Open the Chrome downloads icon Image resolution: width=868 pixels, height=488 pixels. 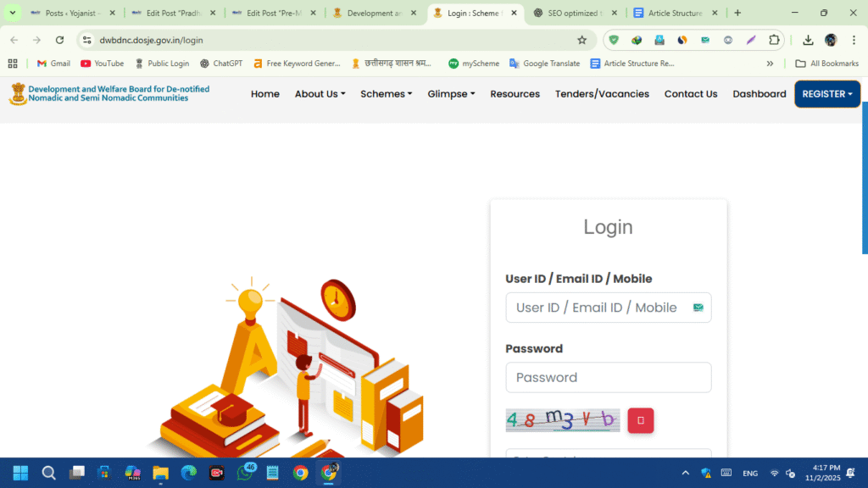click(808, 40)
